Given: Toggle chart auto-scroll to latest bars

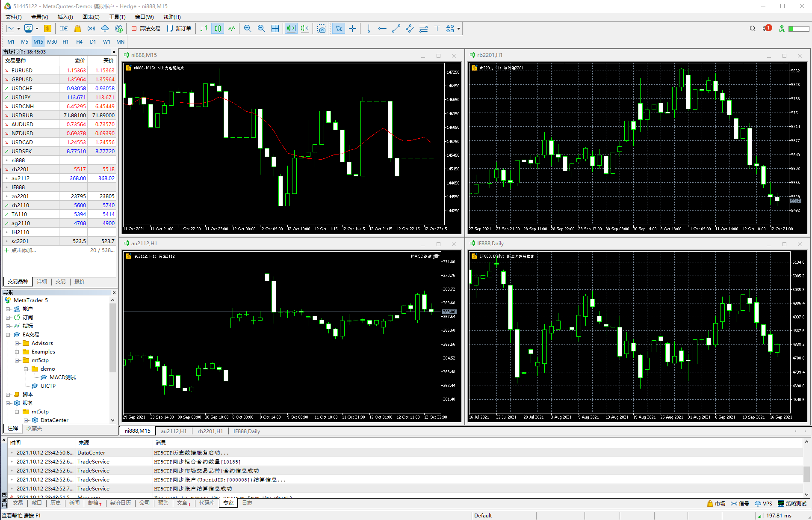Looking at the screenshot, I should 291,28.
